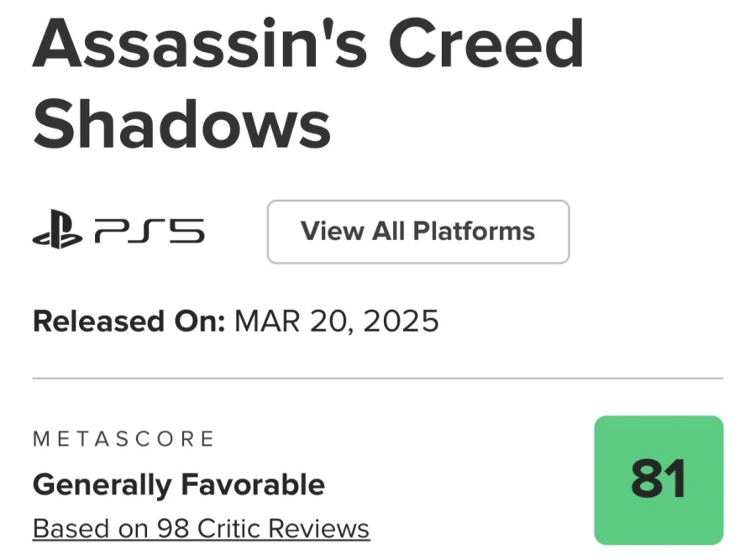Open the View All Platforms button

(x=417, y=232)
